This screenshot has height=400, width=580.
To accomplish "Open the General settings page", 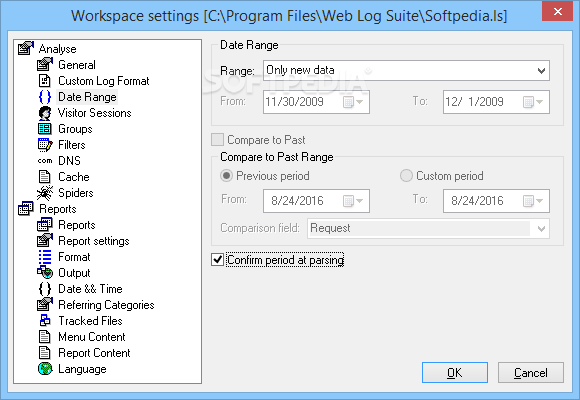I will click(x=77, y=65).
